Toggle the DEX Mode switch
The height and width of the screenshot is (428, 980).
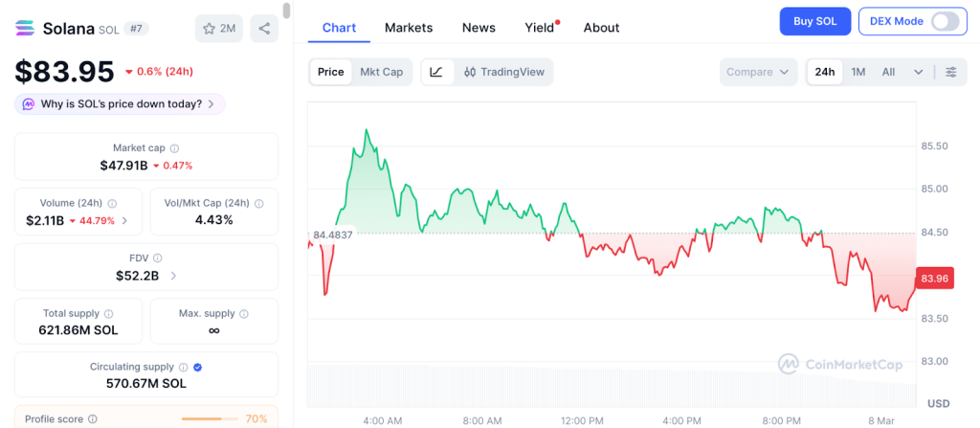pos(944,21)
